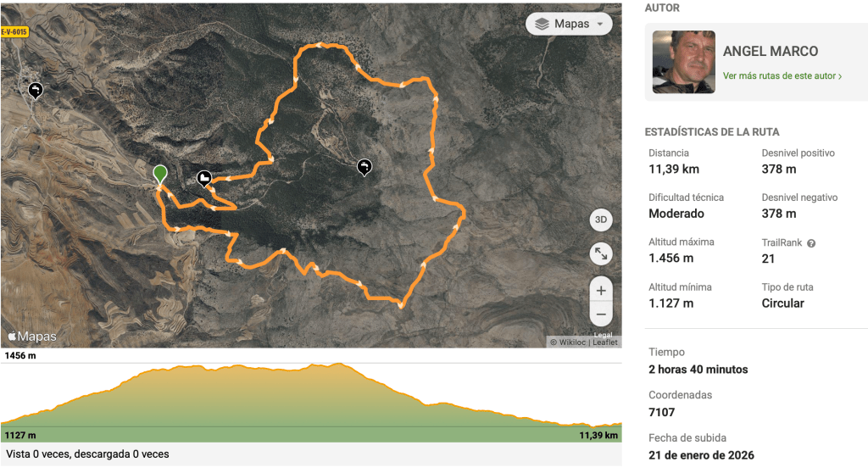Viewport: 868px width, 473px height.
Task: Click the Leaflet attribution link
Action: (x=605, y=342)
